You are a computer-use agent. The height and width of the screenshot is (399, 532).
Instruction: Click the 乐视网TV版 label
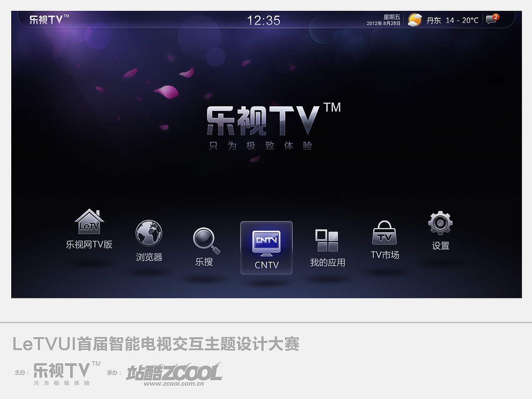89,244
